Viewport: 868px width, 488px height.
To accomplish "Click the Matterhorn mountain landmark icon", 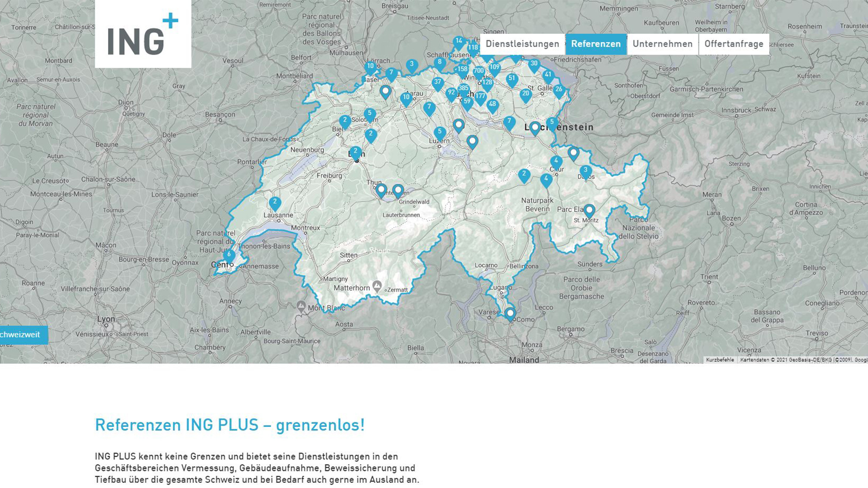I will click(x=377, y=286).
